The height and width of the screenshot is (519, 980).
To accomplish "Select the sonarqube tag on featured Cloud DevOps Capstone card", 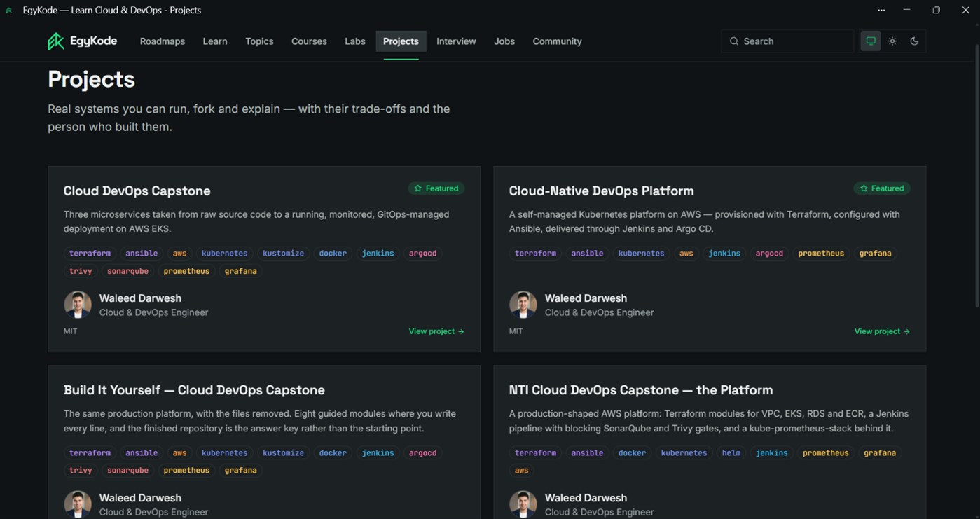I will tap(127, 271).
